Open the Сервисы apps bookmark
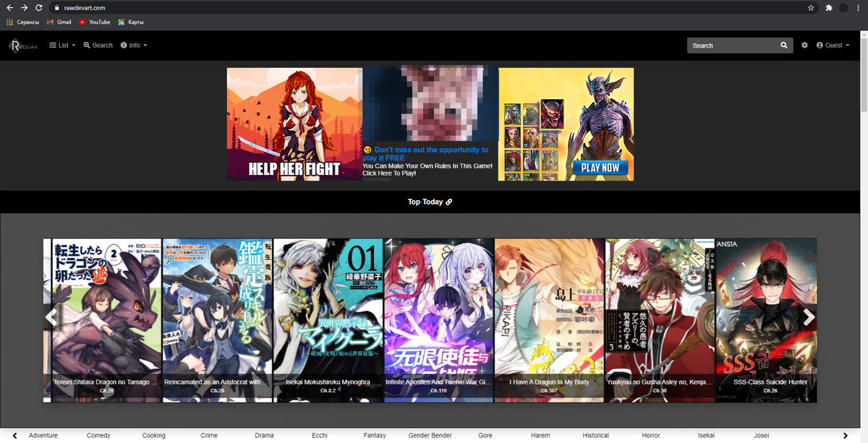868x443 pixels. pyautogui.click(x=22, y=22)
